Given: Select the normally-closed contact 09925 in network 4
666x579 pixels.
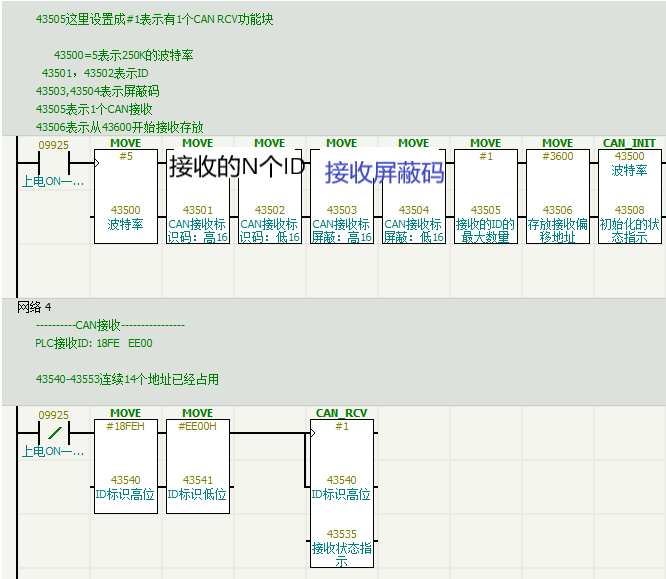Looking at the screenshot, I should pos(54,433).
